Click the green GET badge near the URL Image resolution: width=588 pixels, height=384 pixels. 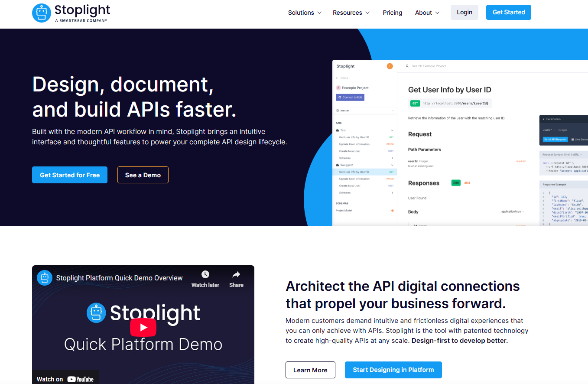click(x=415, y=103)
